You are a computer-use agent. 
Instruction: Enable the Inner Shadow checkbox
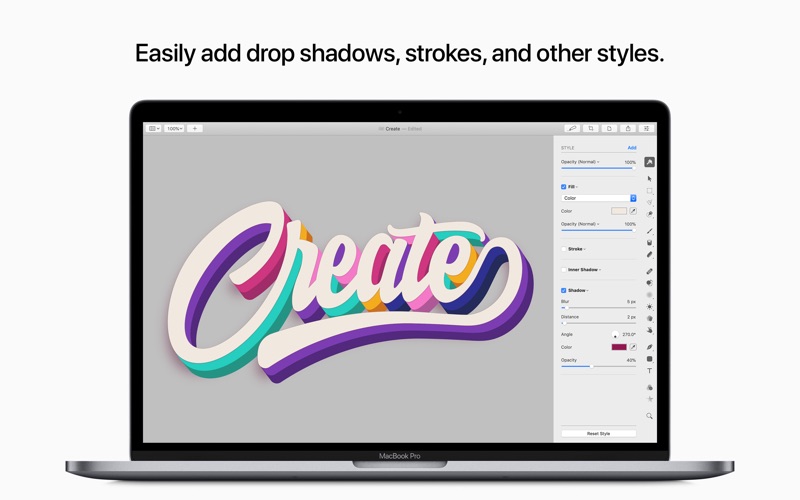tap(563, 269)
